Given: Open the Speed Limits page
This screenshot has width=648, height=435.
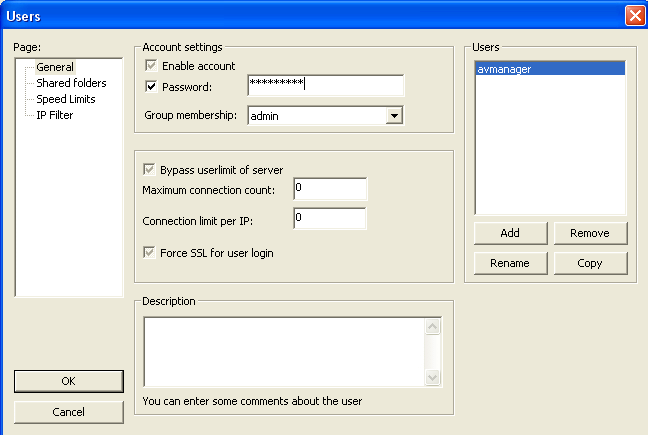Looking at the screenshot, I should point(66,99).
